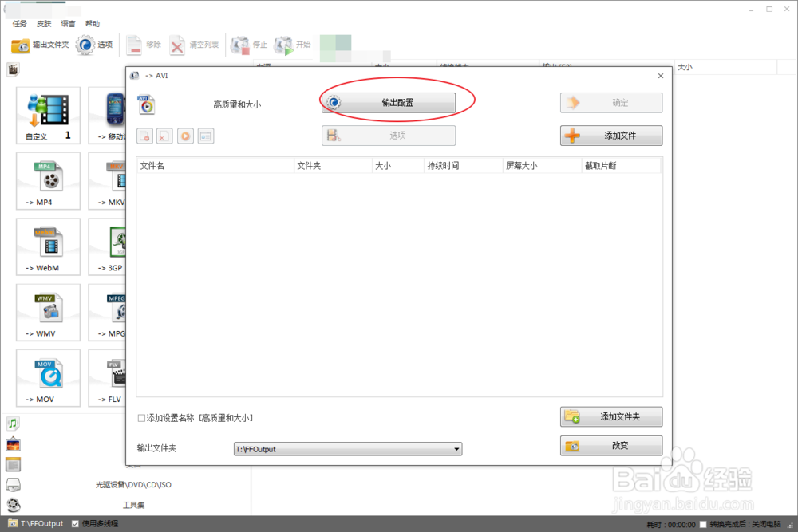The image size is (798, 532).
Task: Open the 输出配置 output settings button
Action: [x=389, y=103]
